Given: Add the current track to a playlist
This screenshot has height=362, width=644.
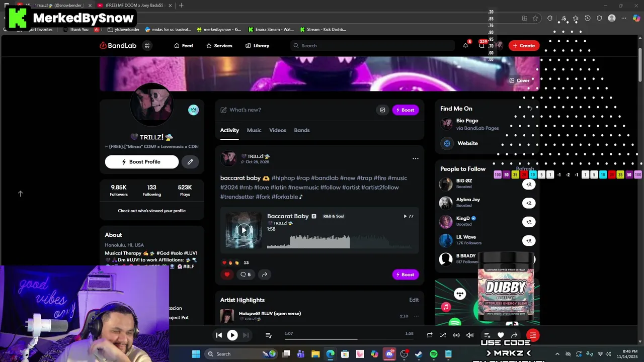Looking at the screenshot, I should click(487, 335).
